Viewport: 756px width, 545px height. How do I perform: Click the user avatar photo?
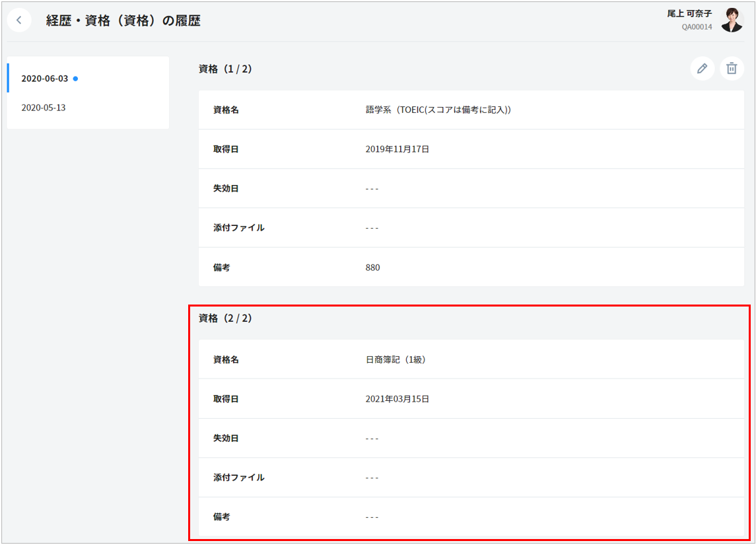[x=732, y=20]
